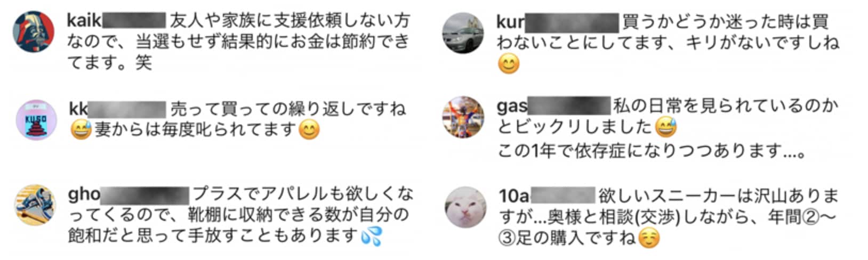Viewport: 868px width, 260px height.
Task: Click the water droplets emoji in gho's comment
Action: click(372, 235)
